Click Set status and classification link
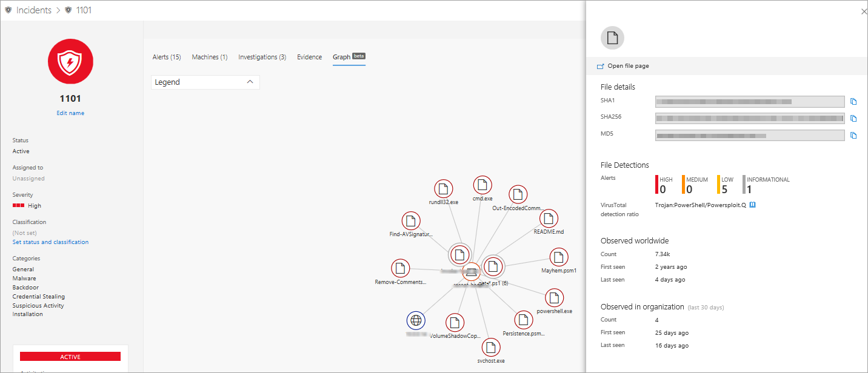This screenshot has height=373, width=868. [x=50, y=242]
